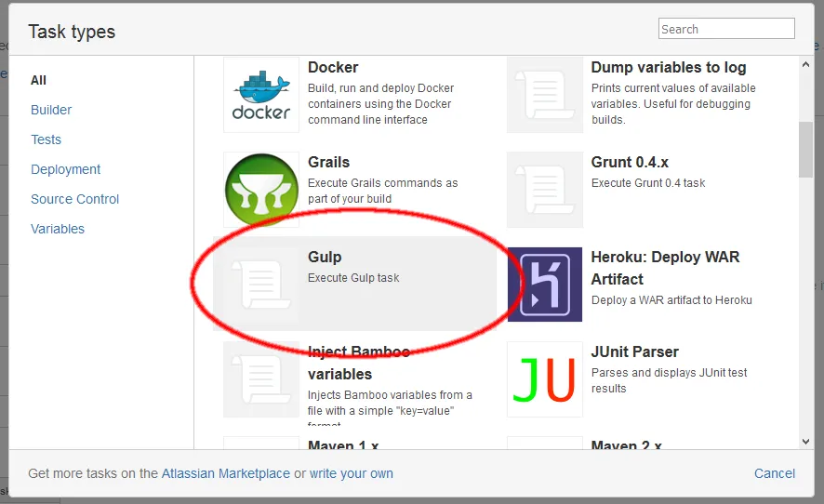Select Dump variables to log title
The image size is (824, 504).
[669, 67]
